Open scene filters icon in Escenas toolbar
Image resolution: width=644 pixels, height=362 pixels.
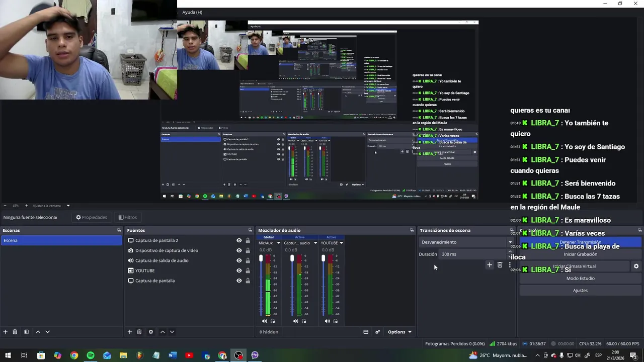[x=26, y=332]
